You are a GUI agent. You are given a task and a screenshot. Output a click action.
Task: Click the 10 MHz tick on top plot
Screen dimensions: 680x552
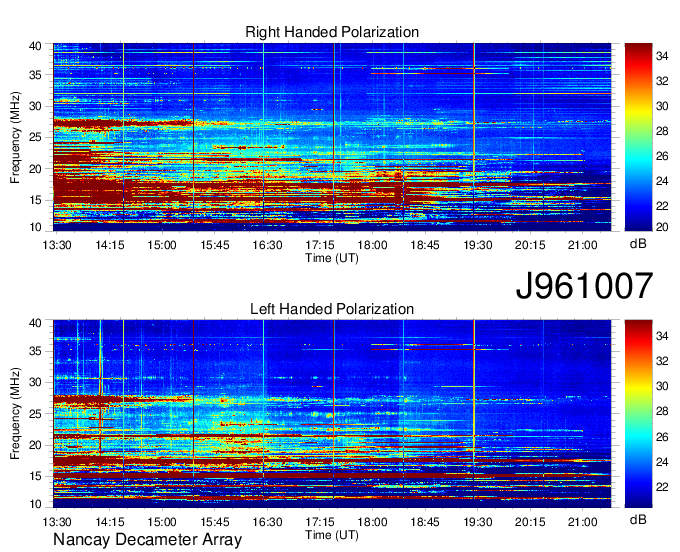coord(35,227)
